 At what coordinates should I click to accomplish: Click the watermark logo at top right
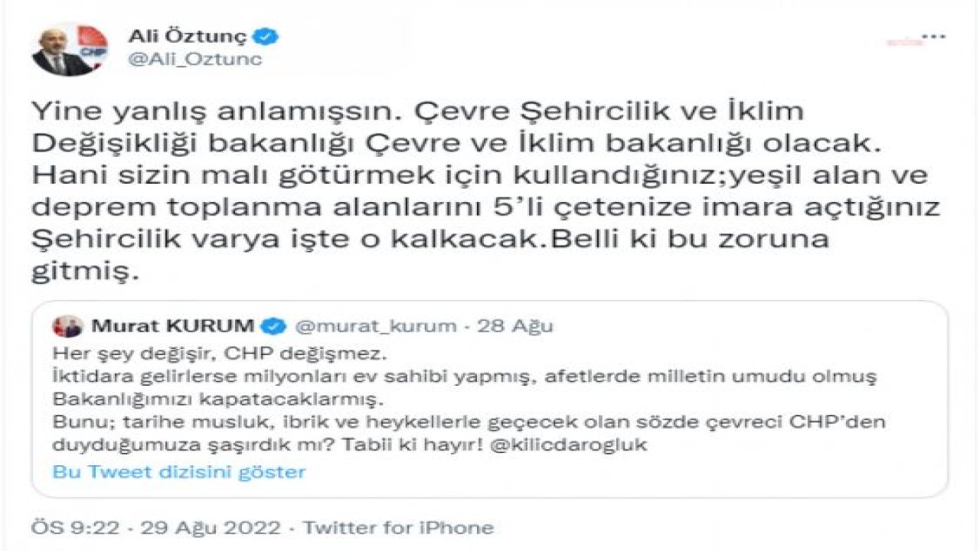[906, 41]
